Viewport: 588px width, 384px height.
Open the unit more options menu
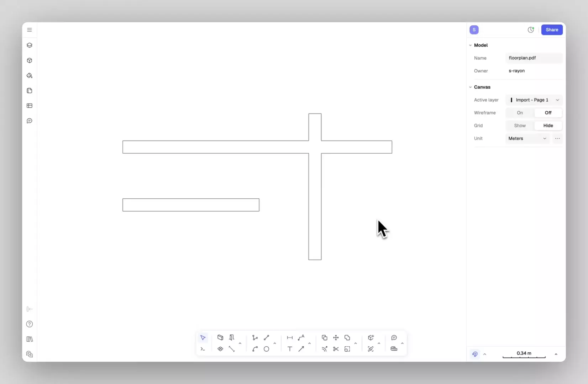coord(557,138)
